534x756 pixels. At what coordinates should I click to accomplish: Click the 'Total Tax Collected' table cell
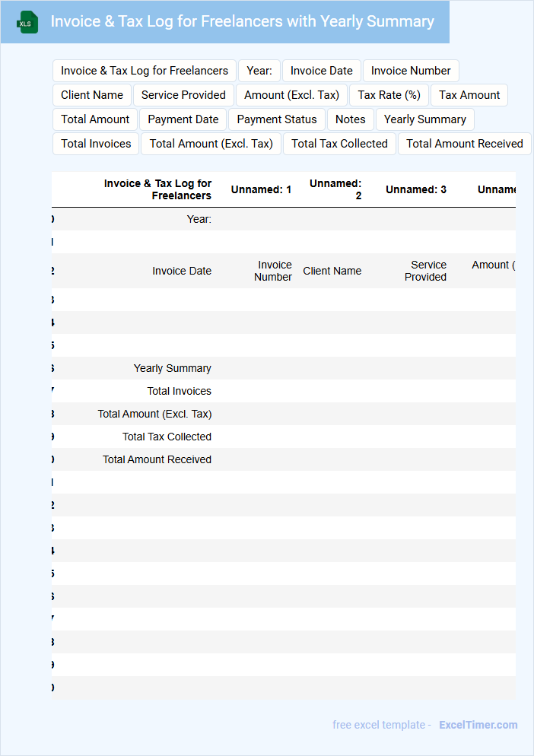167,437
